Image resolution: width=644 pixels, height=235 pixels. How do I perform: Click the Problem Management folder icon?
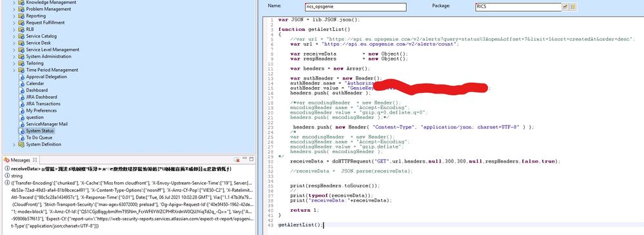pyautogui.click(x=21, y=9)
